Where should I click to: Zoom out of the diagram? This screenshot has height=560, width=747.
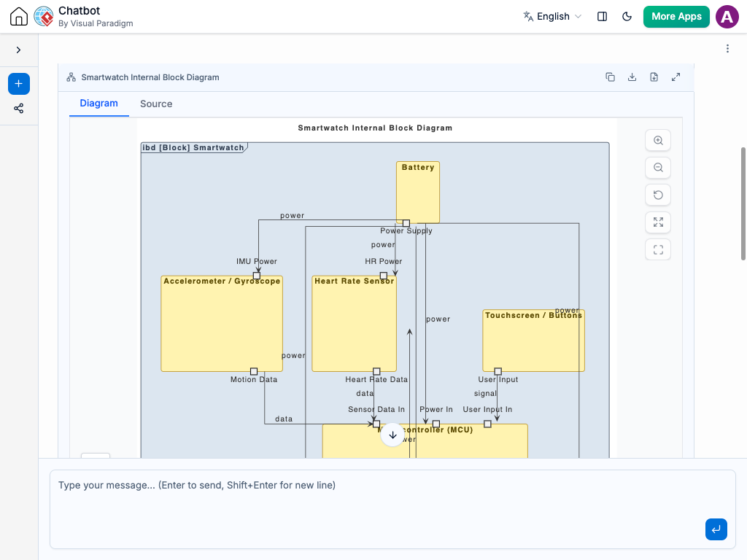[658, 168]
